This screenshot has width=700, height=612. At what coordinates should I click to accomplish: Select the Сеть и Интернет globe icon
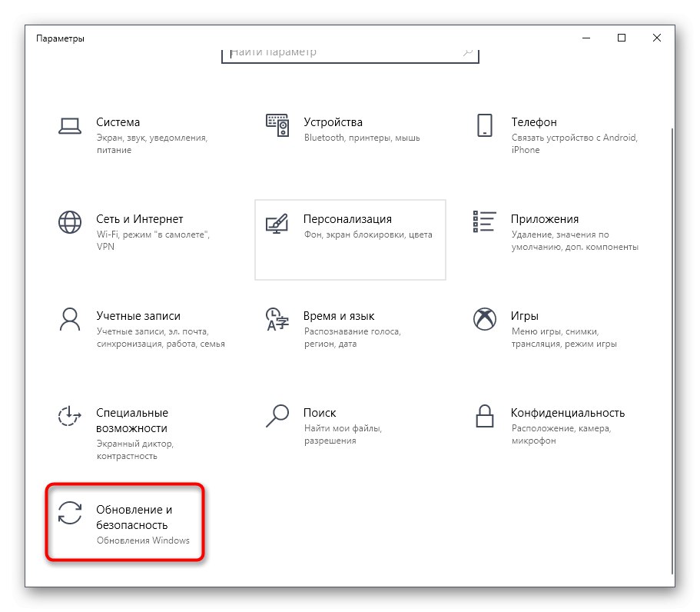click(x=69, y=221)
